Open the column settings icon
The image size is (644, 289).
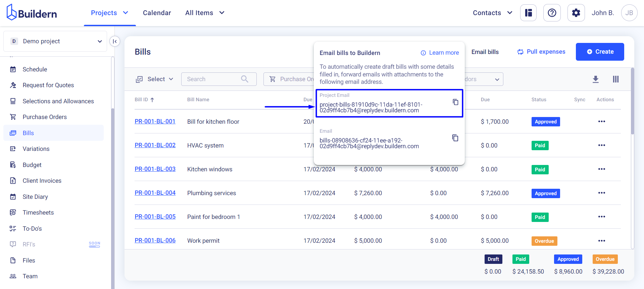pos(616,79)
